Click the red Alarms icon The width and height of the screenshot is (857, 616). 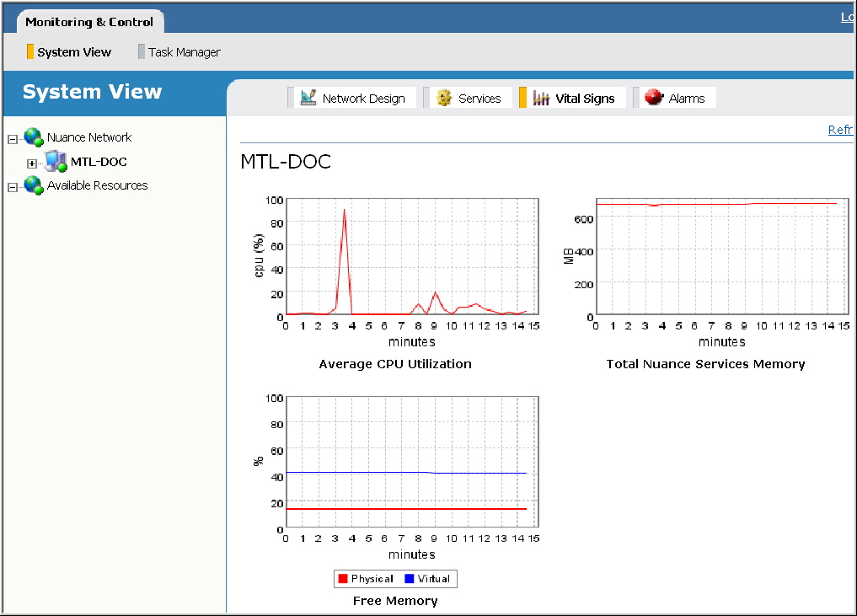pyautogui.click(x=654, y=99)
